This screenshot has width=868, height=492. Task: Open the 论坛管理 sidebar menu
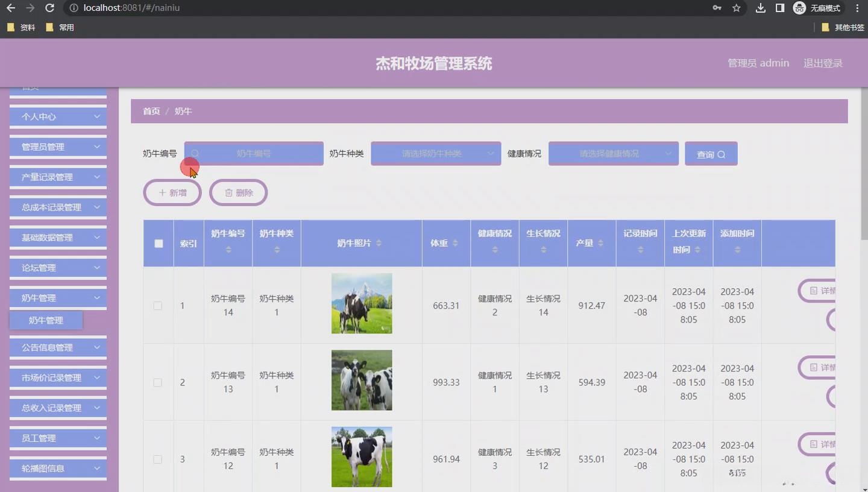coord(57,267)
